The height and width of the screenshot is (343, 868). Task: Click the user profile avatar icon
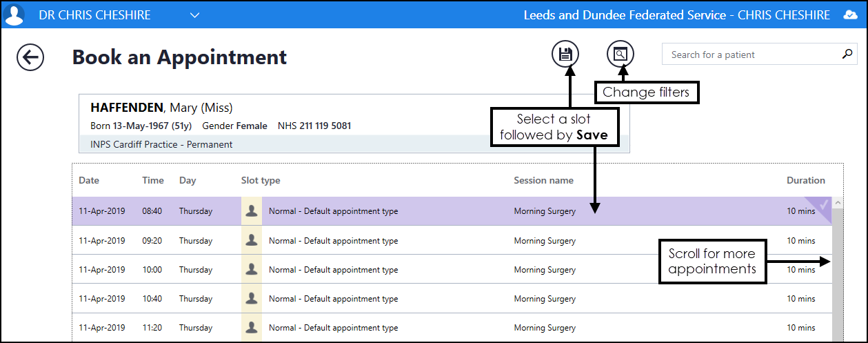(14, 14)
